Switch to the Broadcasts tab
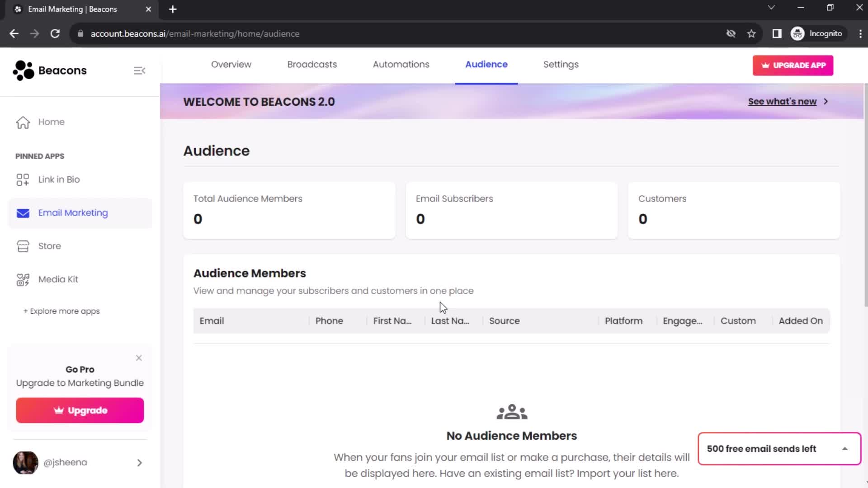 312,64
